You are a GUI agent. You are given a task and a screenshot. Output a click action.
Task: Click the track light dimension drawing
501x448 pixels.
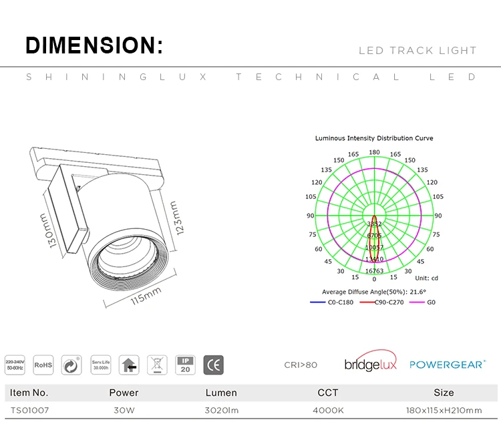point(107,227)
